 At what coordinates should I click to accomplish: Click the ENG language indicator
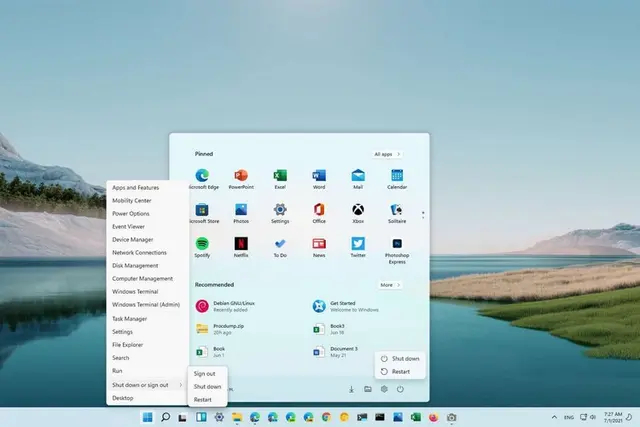pos(569,417)
